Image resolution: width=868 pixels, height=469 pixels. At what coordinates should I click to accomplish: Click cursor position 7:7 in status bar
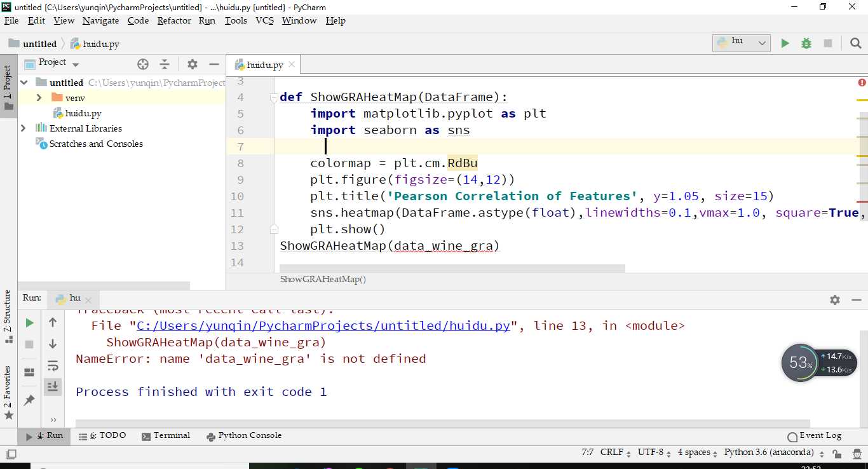pos(588,452)
